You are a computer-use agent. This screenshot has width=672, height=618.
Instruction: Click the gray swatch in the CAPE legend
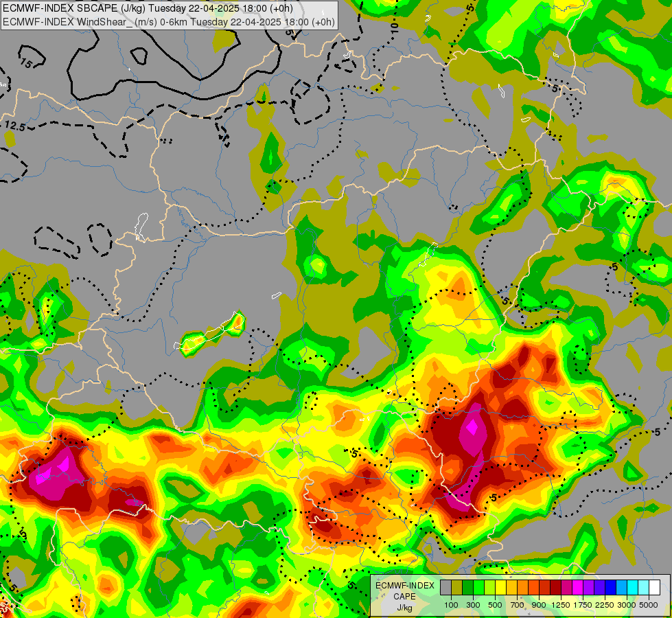point(445,587)
